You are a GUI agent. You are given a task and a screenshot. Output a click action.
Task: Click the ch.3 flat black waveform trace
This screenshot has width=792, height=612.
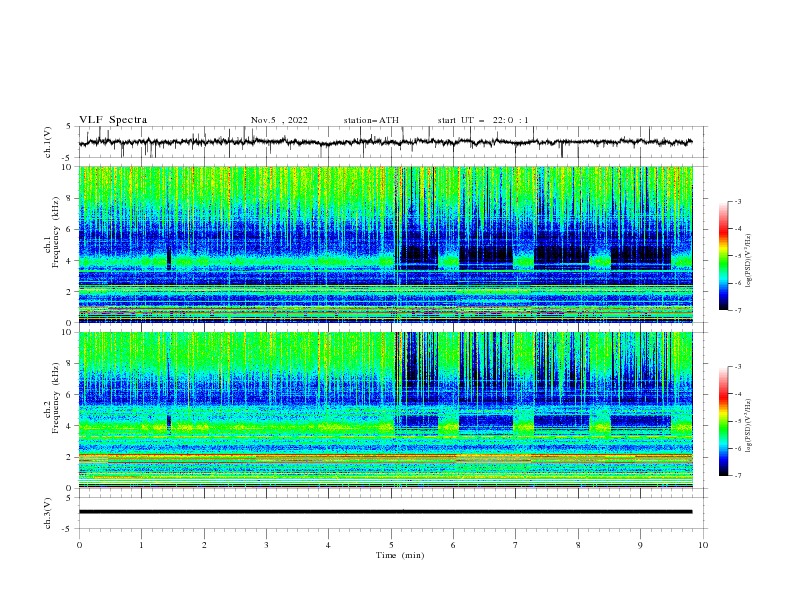385,512
